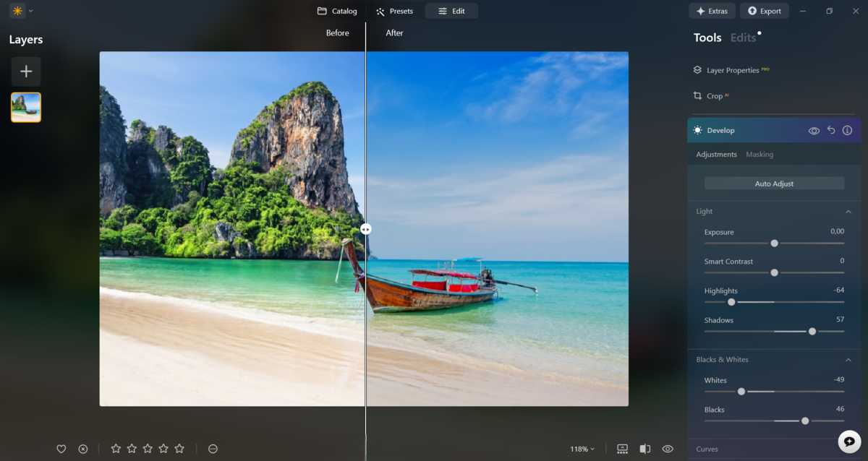
Task: Reset Develop tool with undo arrow
Action: [x=831, y=131]
